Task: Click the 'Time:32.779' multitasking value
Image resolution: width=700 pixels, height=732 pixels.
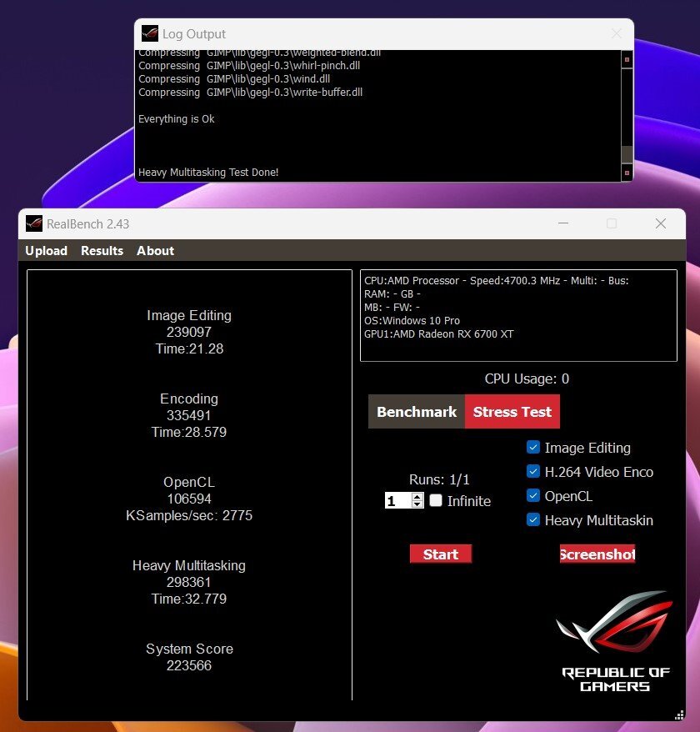Action: coord(189,599)
